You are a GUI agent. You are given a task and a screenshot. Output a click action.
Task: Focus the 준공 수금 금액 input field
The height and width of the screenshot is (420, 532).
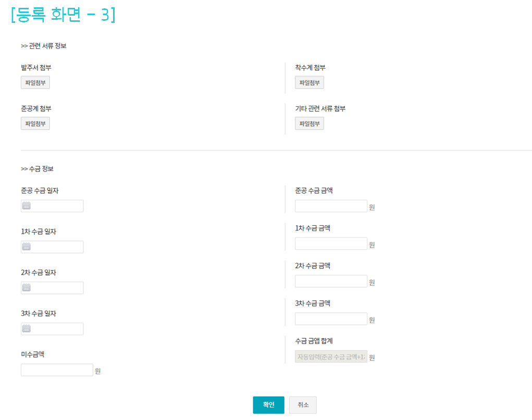[331, 206]
